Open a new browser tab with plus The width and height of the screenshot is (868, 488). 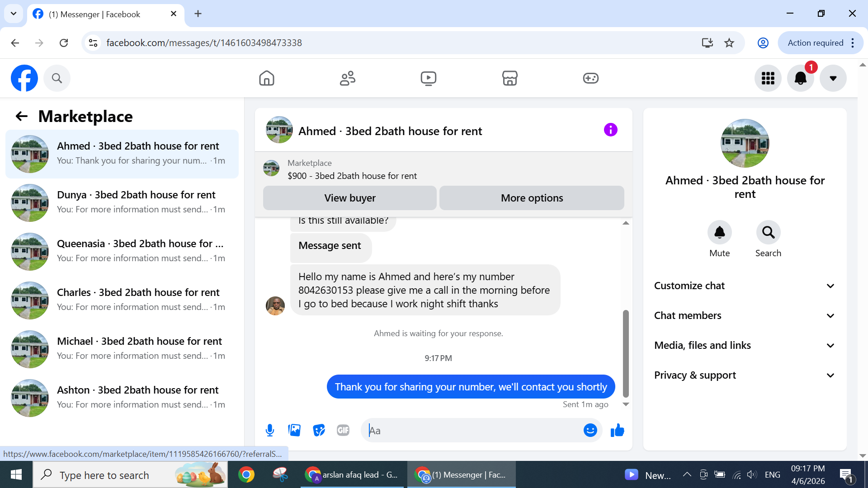tap(198, 14)
